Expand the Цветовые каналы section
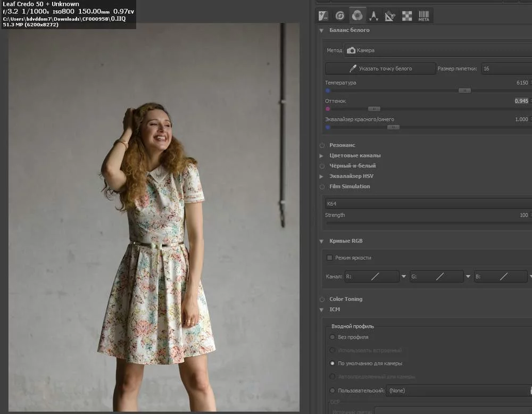532x414 pixels. (321, 156)
